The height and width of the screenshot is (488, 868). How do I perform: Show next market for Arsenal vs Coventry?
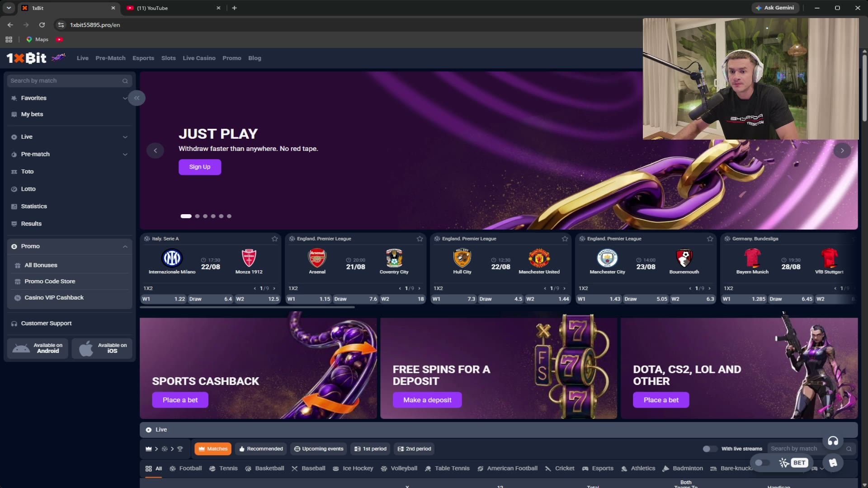(419, 288)
